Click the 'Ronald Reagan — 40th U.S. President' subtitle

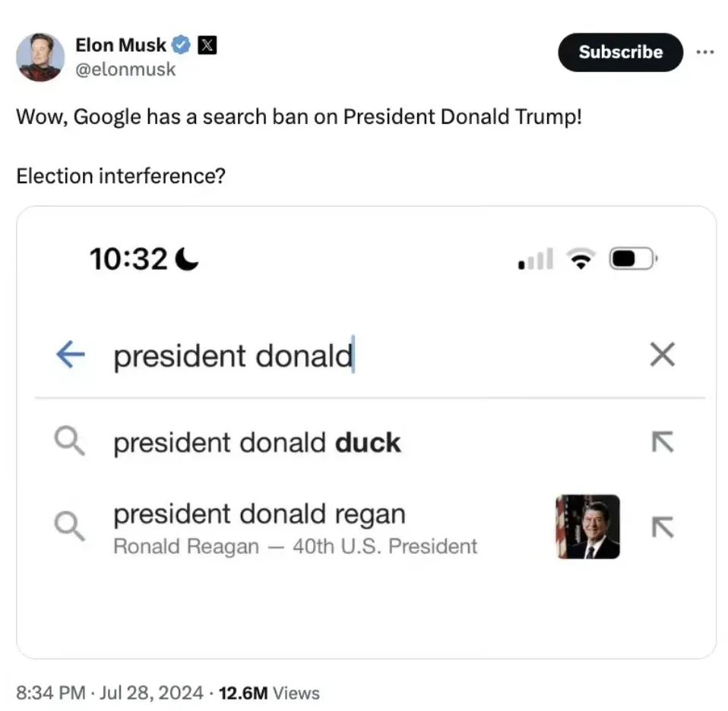point(295,546)
